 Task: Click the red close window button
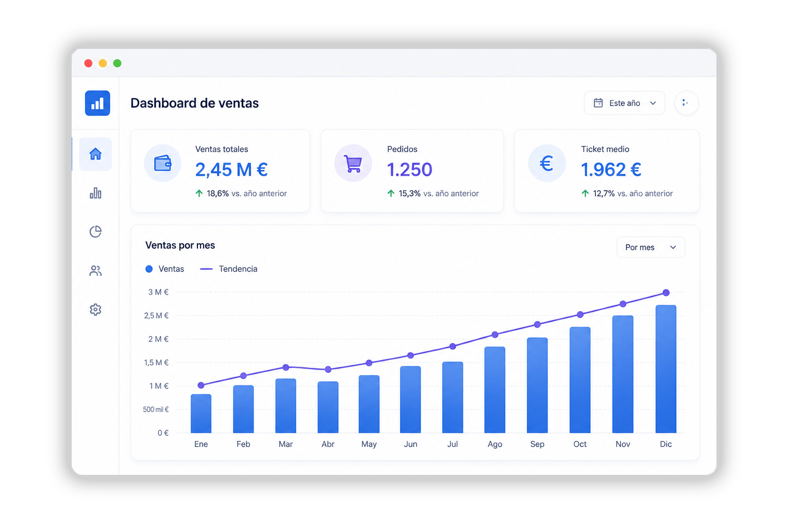88,63
